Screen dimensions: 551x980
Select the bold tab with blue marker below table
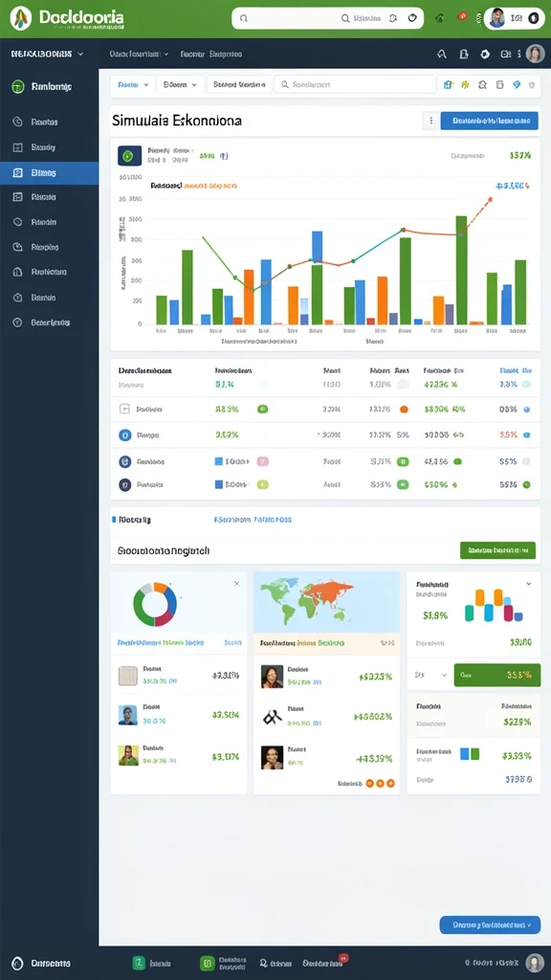(134, 520)
